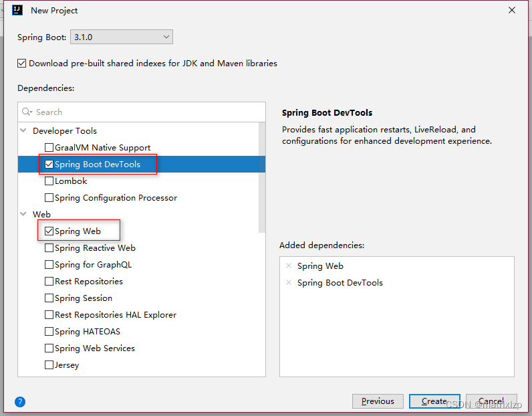Toggle Download pre-built shared indexes checkbox
532x416 pixels.
tap(21, 63)
